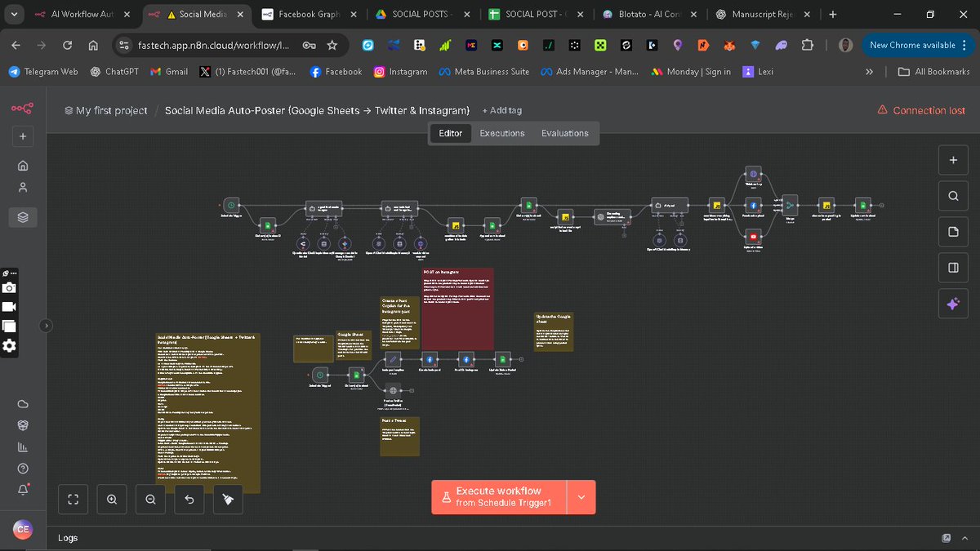
Task: Open the n8n home overview icon
Action: click(x=23, y=165)
